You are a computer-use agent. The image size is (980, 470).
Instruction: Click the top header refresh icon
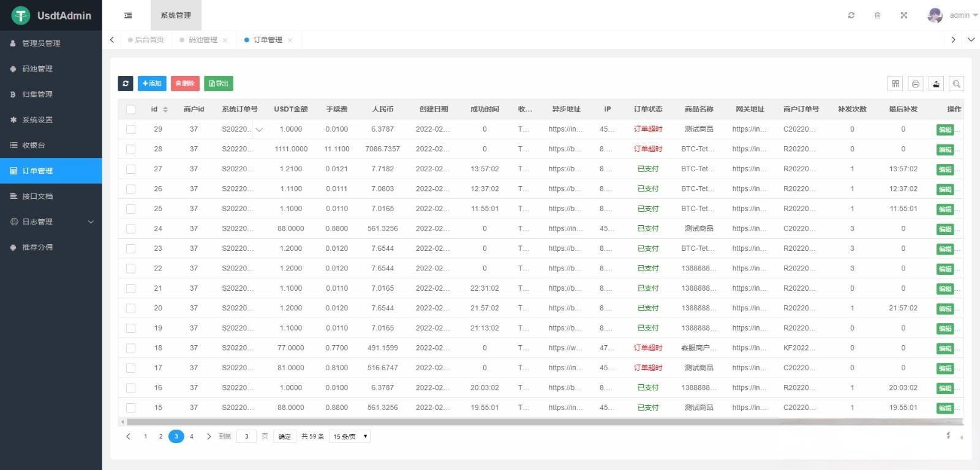851,15
